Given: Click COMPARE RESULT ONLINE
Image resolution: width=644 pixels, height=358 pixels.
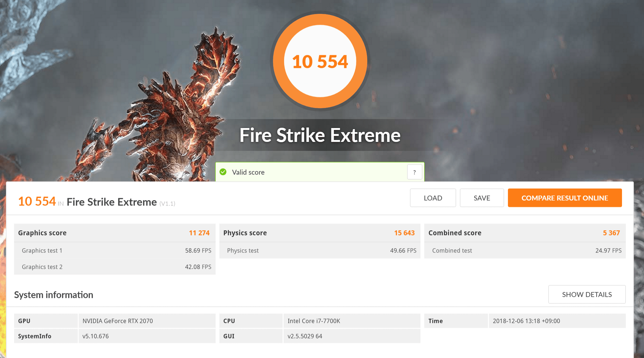Looking at the screenshot, I should coord(565,198).
